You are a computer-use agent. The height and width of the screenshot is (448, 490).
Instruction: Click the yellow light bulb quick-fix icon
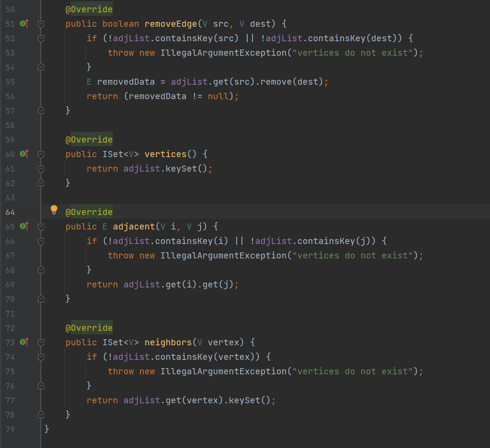click(54, 210)
